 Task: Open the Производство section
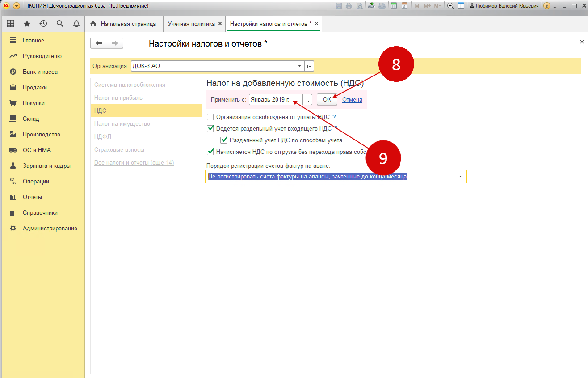point(42,134)
